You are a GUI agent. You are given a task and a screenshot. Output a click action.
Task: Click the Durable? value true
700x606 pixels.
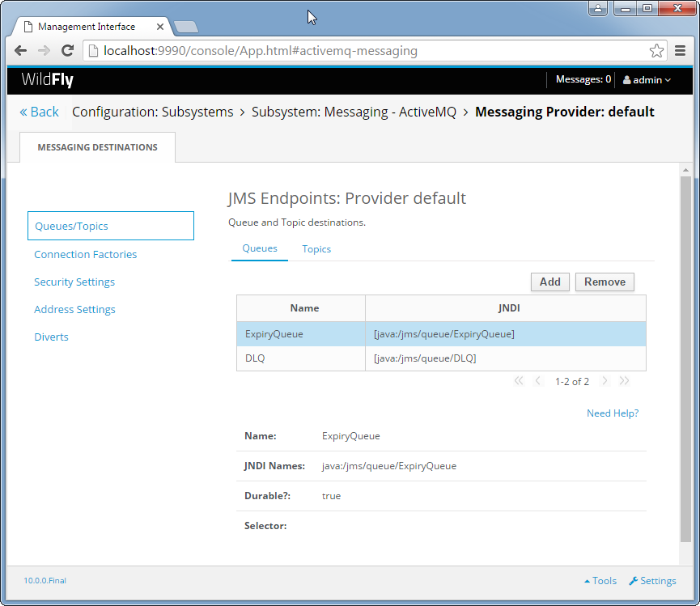331,496
